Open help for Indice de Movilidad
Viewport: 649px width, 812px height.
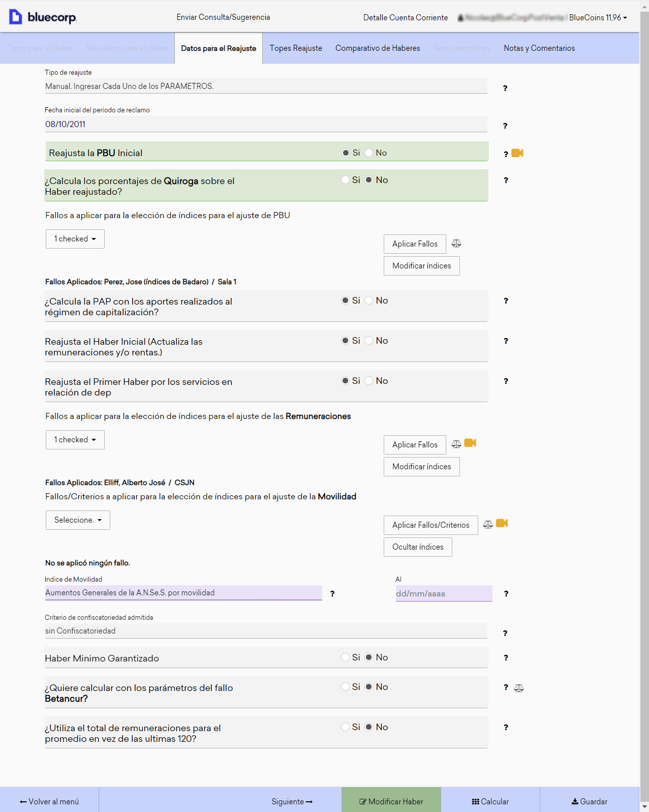(332, 593)
